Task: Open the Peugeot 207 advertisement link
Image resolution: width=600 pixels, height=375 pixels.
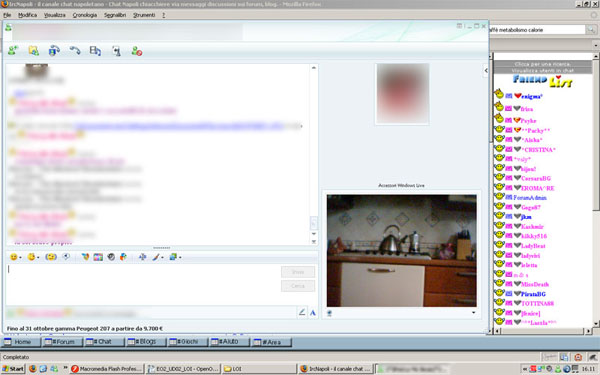Action: click(85, 328)
